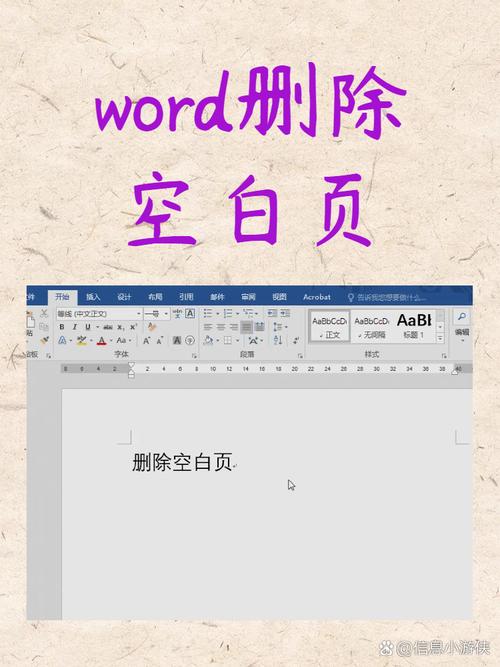
Task: Click the paragraph shading paint bucket
Action: (209, 340)
